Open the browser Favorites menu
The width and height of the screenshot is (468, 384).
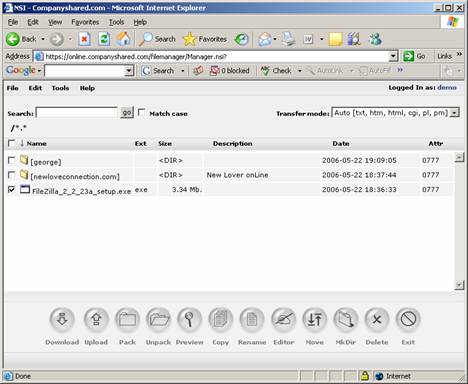point(85,22)
